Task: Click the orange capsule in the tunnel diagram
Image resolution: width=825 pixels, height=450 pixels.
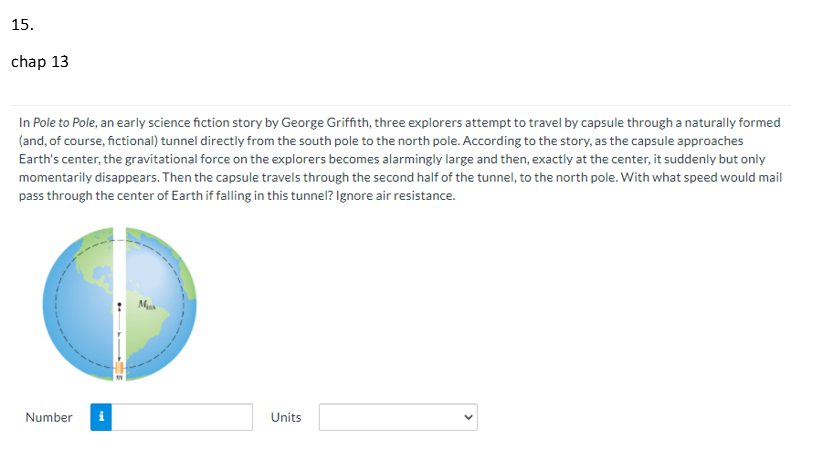Action: [x=120, y=367]
